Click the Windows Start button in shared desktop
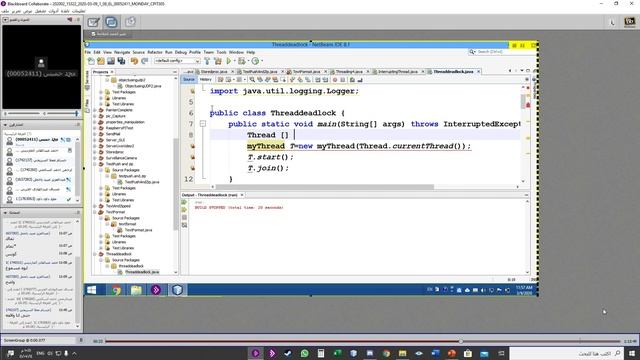 tap(92, 290)
